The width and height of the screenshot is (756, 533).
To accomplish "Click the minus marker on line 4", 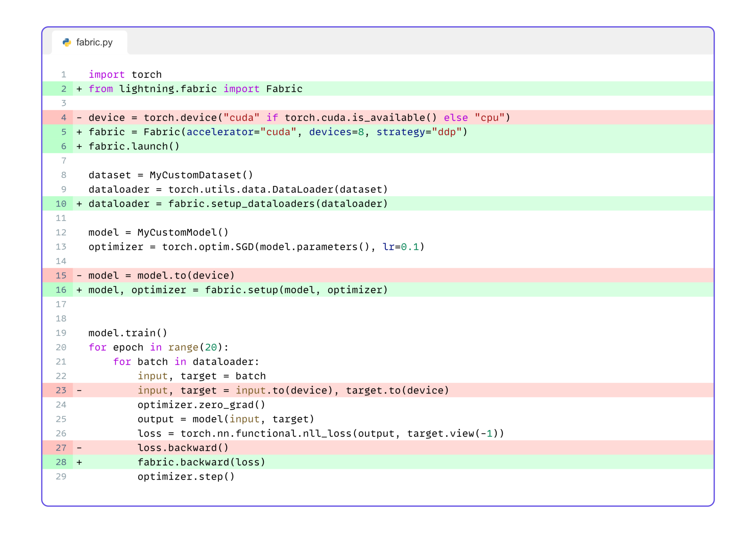I will 79,118.
